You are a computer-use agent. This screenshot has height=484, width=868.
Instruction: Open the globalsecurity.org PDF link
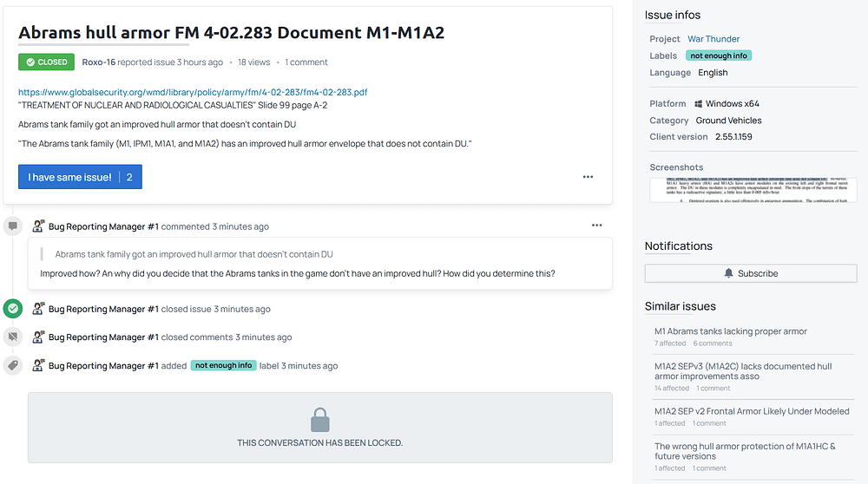193,92
